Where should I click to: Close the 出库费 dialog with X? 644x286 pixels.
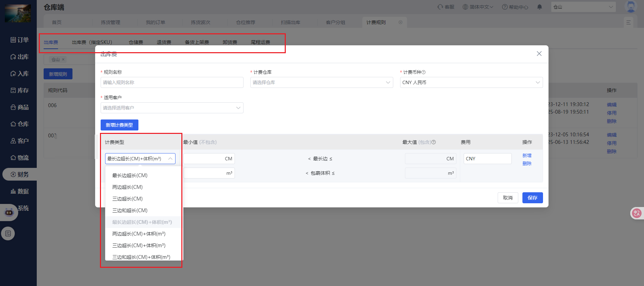tap(539, 54)
